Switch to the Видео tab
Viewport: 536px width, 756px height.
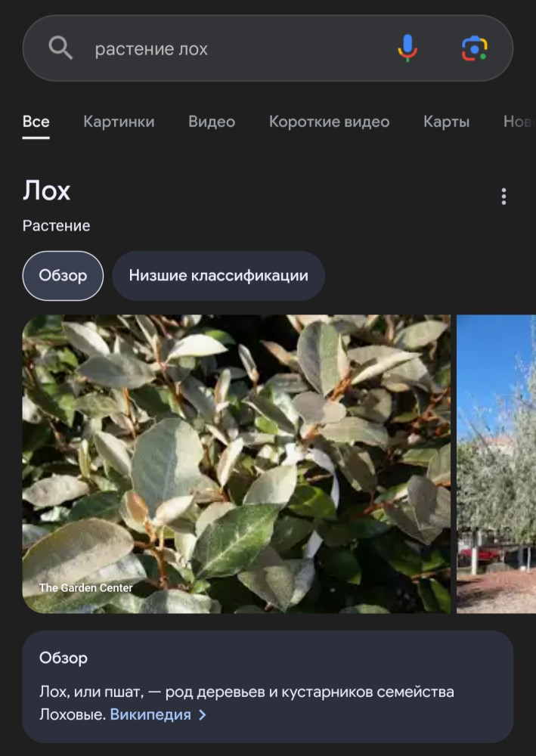[212, 122]
